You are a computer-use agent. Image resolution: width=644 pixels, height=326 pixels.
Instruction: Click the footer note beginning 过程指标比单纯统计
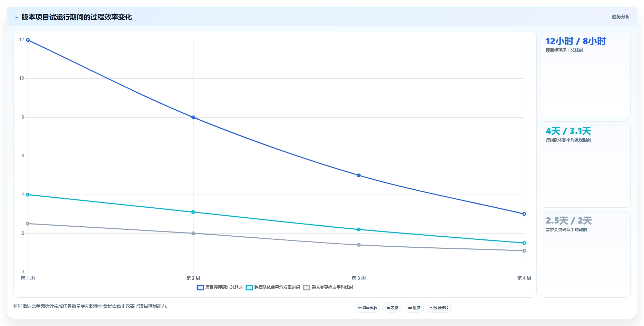[91, 306]
